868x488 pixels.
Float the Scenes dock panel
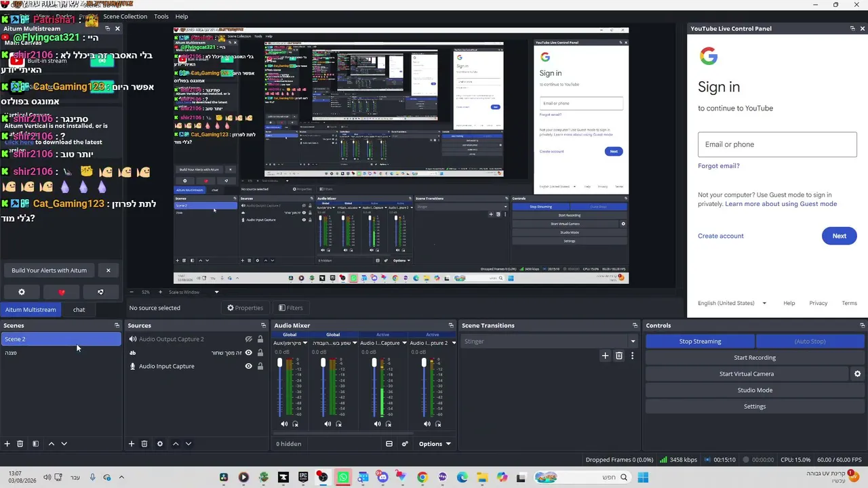[117, 325]
